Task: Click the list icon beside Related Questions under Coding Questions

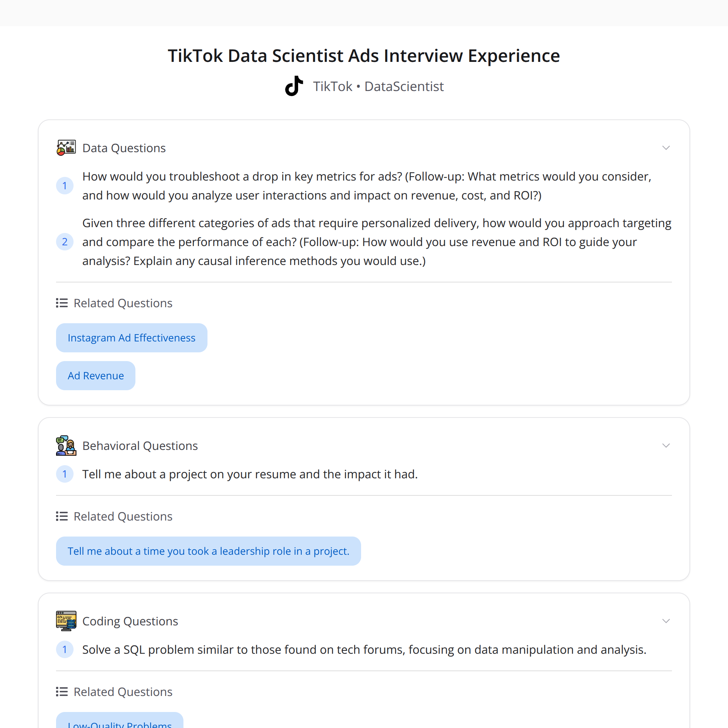Action: coord(62,692)
